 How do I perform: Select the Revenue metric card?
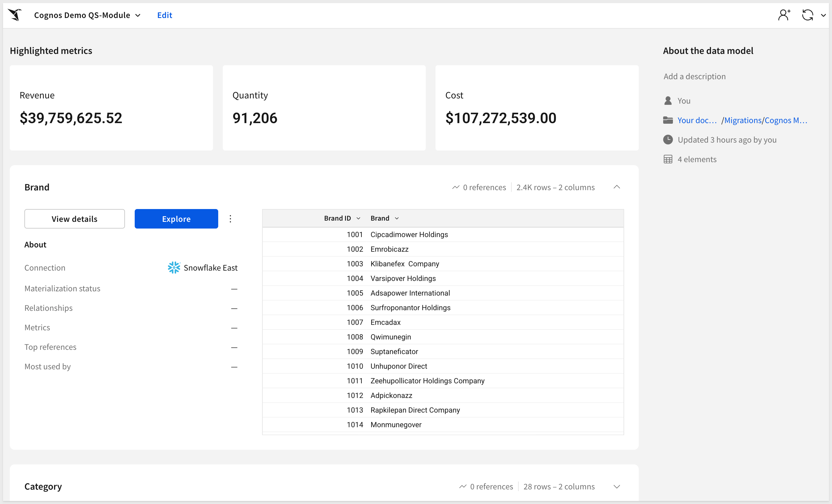tap(111, 108)
